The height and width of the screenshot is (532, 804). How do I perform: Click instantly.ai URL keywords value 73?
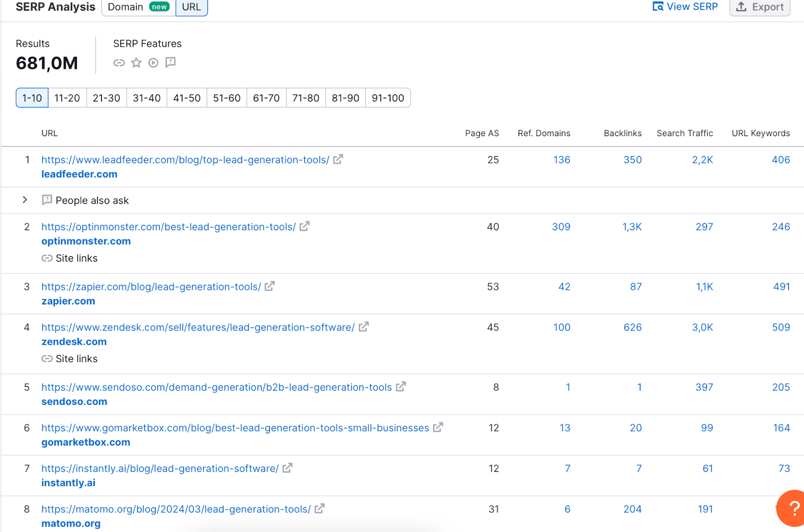coord(784,469)
